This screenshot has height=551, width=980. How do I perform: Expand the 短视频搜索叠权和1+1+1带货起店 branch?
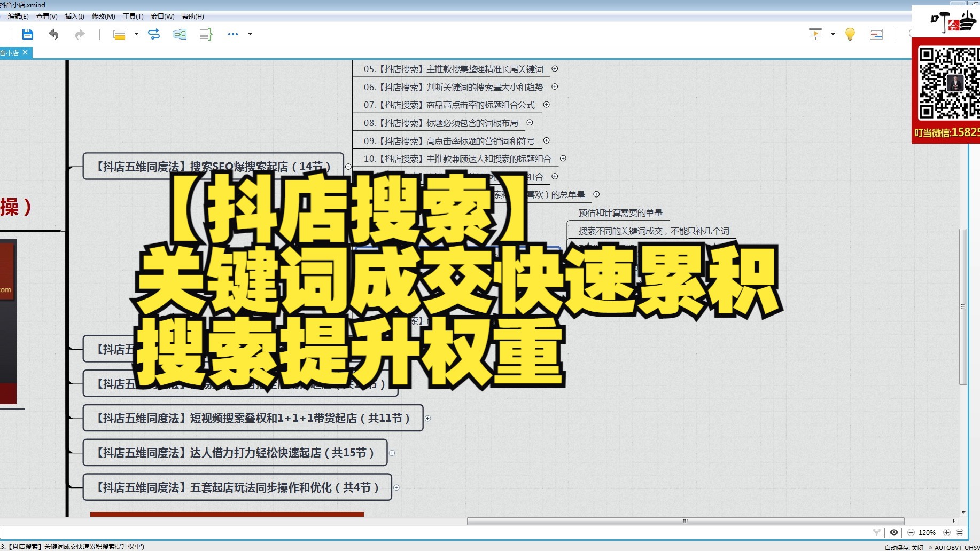click(427, 419)
